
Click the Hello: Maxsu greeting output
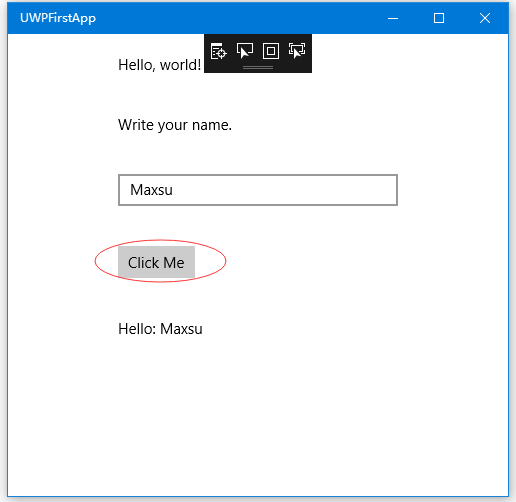(160, 329)
